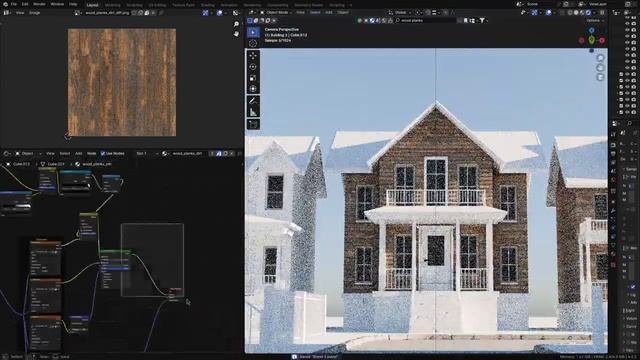Click the green Y axis gizmo circle
640x360 pixels.
[x=591, y=40]
